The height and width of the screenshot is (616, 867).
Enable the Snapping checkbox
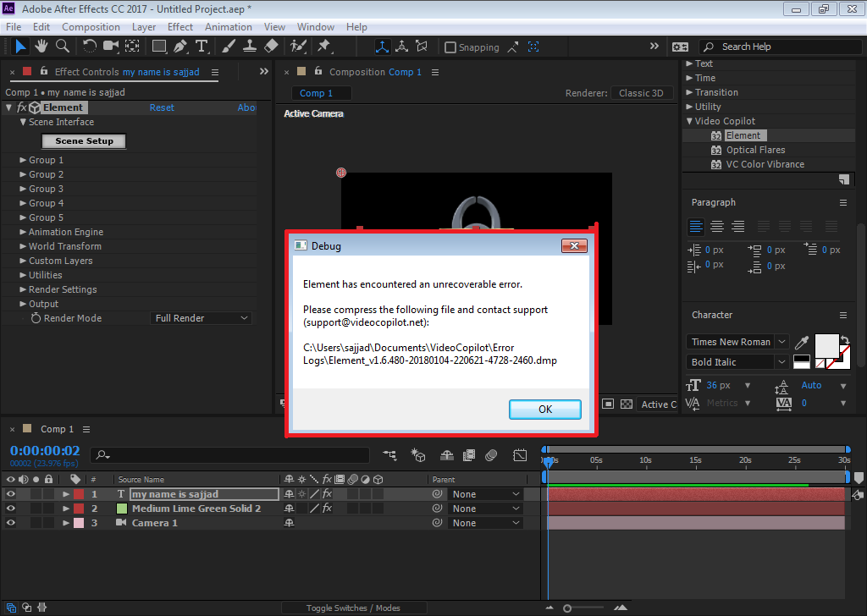click(x=450, y=47)
